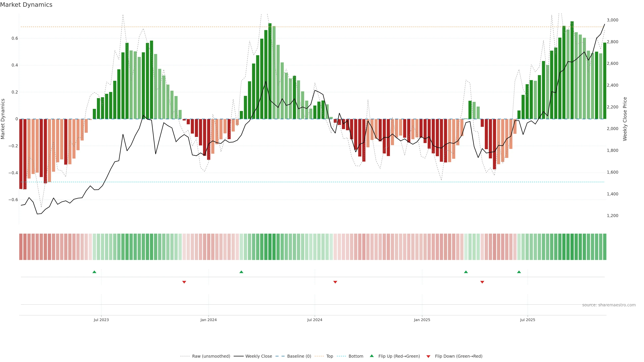Toggle the Weekly Close legend entry
Screen dimensions: 644x362
coord(258,356)
